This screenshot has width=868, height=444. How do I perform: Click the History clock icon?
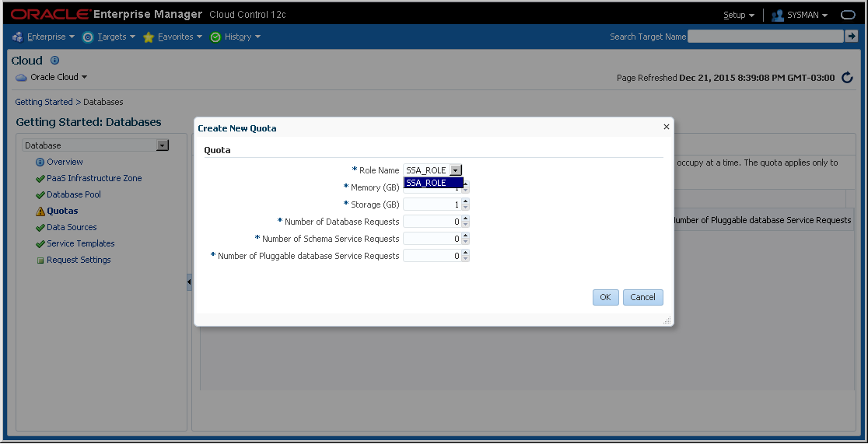215,37
